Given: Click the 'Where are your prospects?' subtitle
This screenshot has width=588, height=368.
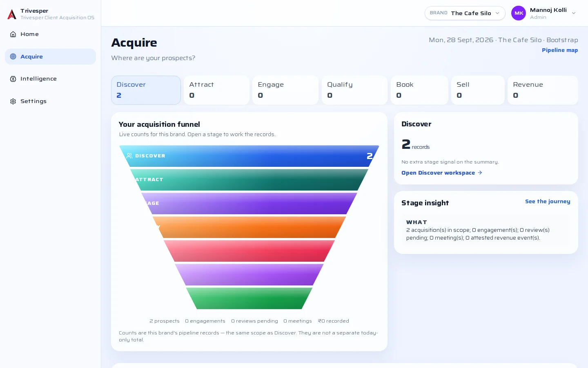Looking at the screenshot, I should coord(153,58).
